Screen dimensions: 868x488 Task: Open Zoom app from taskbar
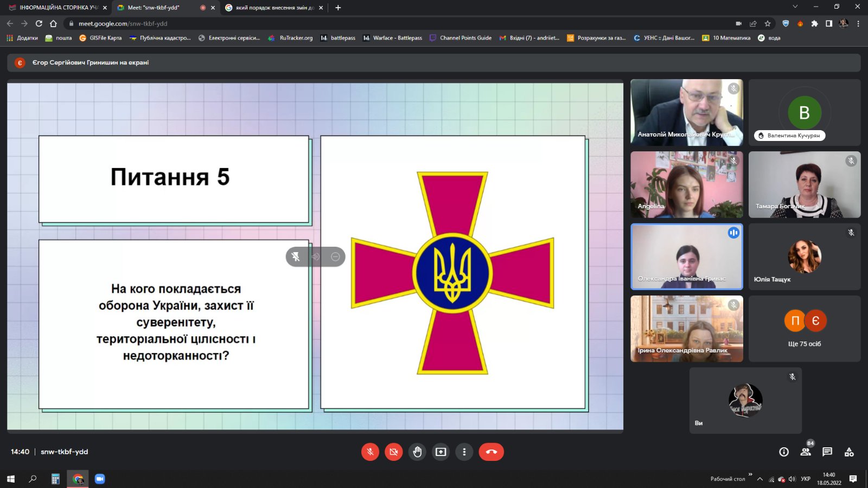click(100, 479)
